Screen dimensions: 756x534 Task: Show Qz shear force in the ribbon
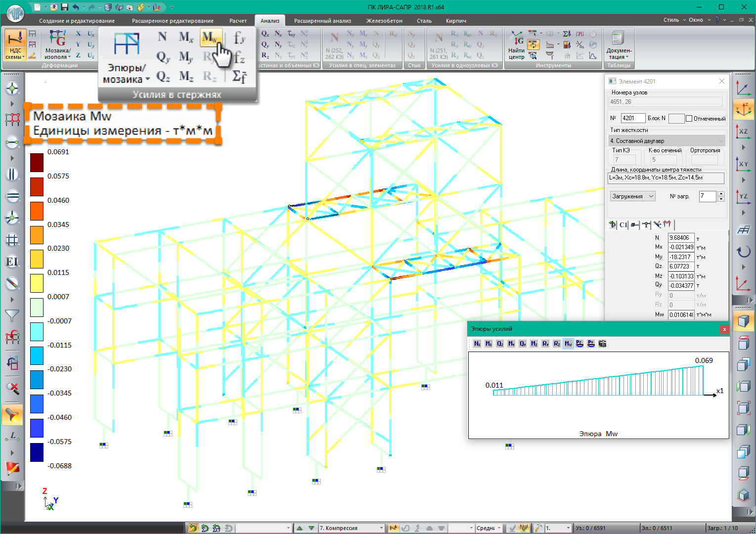163,77
